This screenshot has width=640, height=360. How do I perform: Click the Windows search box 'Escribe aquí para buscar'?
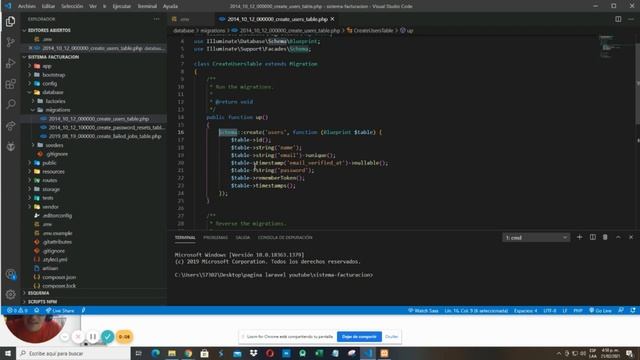[x=73, y=353]
